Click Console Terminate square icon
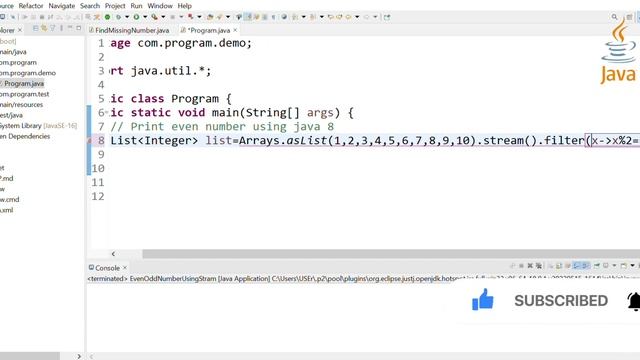640x360 pixels. pos(521,266)
